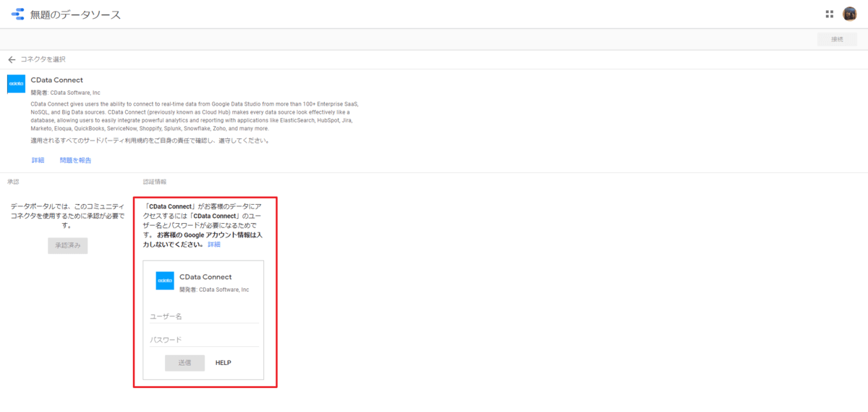
Task: Click the 認証情報 section label
Action: [155, 182]
